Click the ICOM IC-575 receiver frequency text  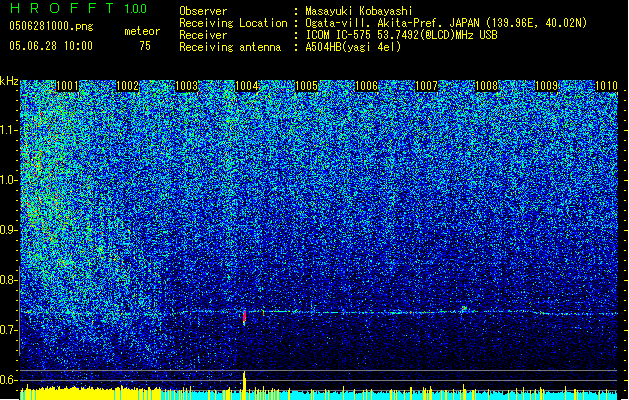click(x=401, y=35)
